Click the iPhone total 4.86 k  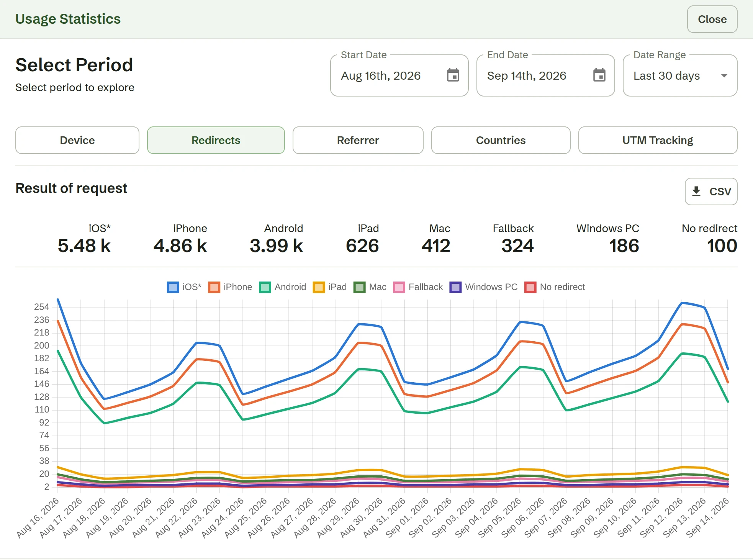click(180, 246)
